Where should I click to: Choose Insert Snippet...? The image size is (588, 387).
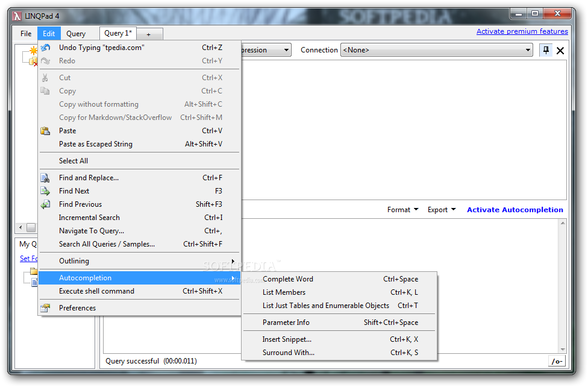tap(339, 339)
